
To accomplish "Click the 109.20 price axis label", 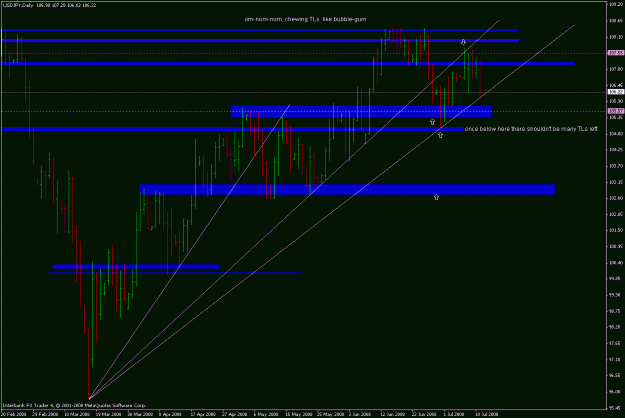I will (x=616, y=4).
